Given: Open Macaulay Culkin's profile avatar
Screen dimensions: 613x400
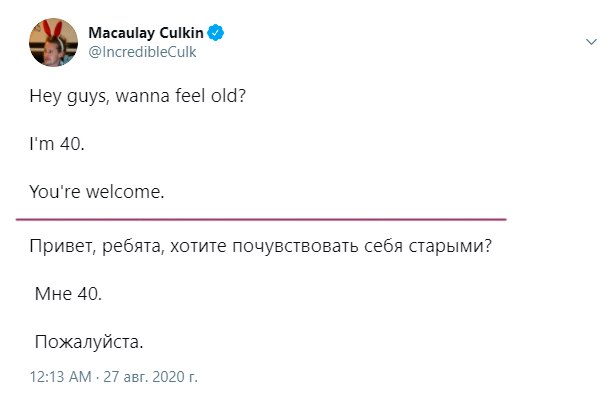Looking at the screenshot, I should (54, 42).
